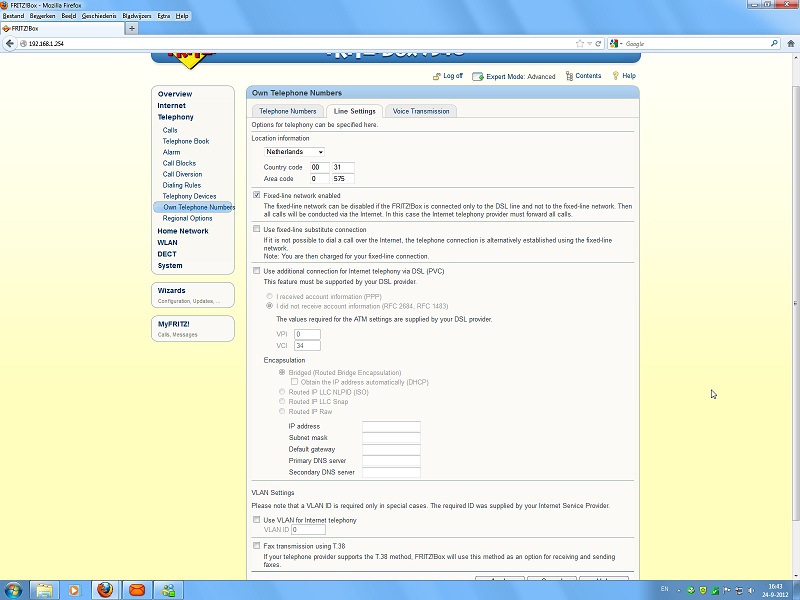The width and height of the screenshot is (800, 600).
Task: Click the page vertical scrollbar
Action: point(795,303)
